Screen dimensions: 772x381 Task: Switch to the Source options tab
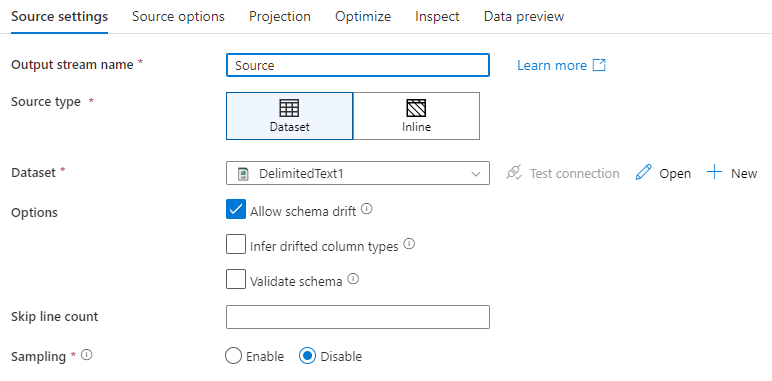pos(178,16)
